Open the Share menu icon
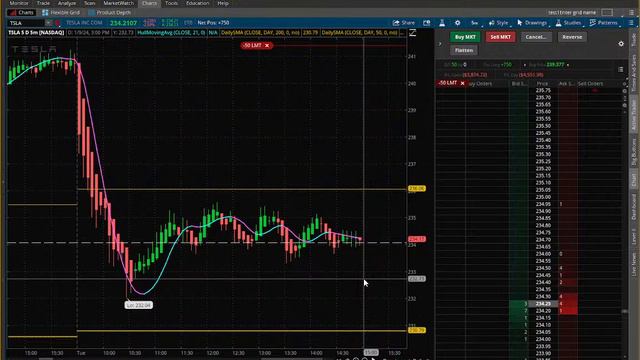This screenshot has height=360, width=640. point(404,23)
